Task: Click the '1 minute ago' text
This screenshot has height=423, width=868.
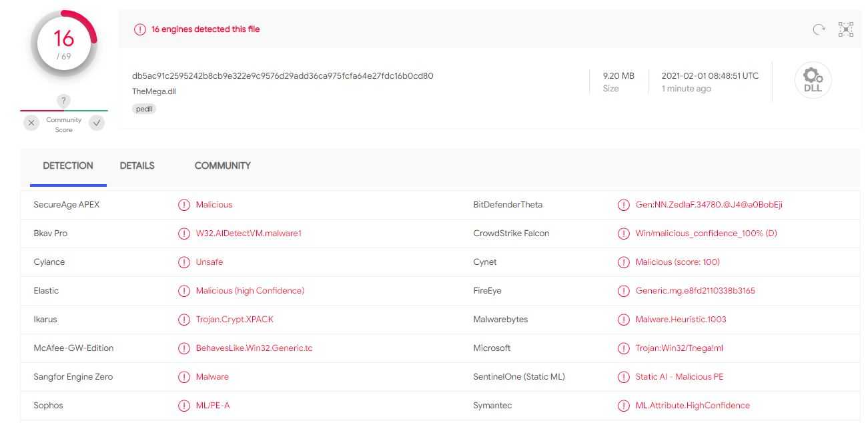Action: pyautogui.click(x=686, y=89)
